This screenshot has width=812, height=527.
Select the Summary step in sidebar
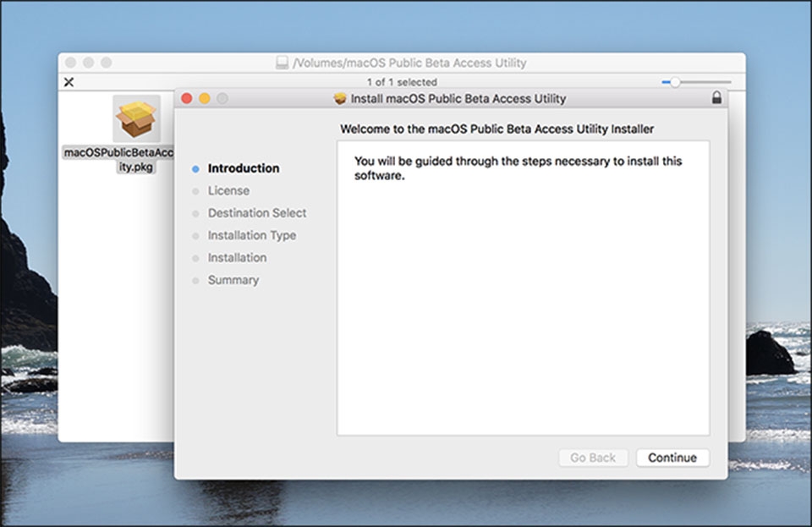tap(233, 279)
